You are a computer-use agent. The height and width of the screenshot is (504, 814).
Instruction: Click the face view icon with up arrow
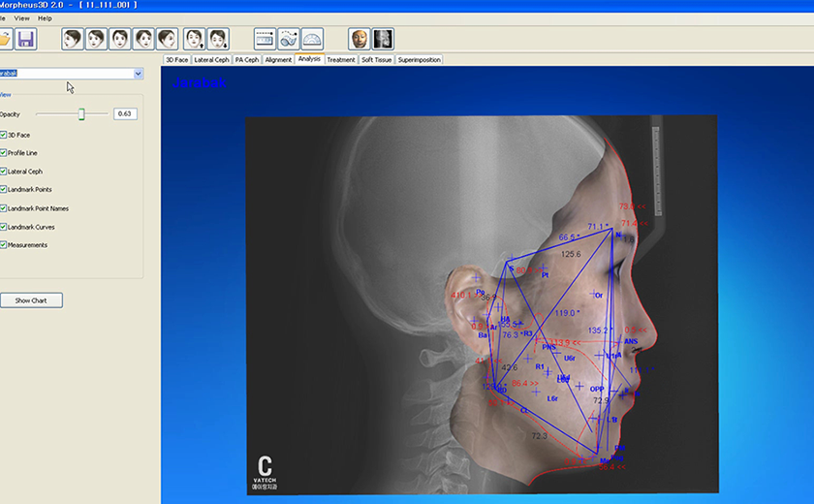(x=194, y=39)
